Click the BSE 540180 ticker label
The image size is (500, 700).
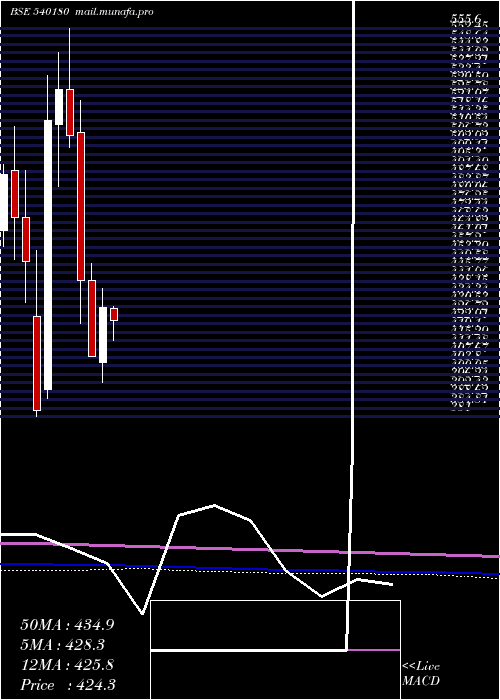(x=39, y=12)
